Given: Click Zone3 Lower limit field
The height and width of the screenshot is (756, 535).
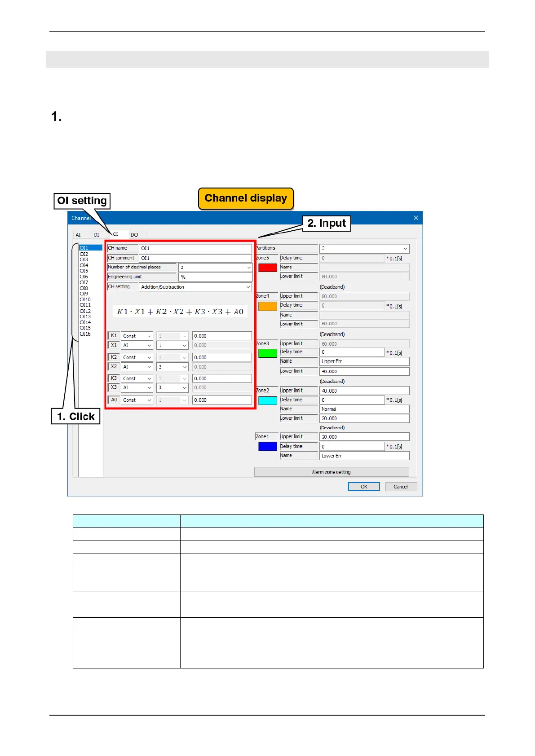Looking at the screenshot, I should (364, 372).
